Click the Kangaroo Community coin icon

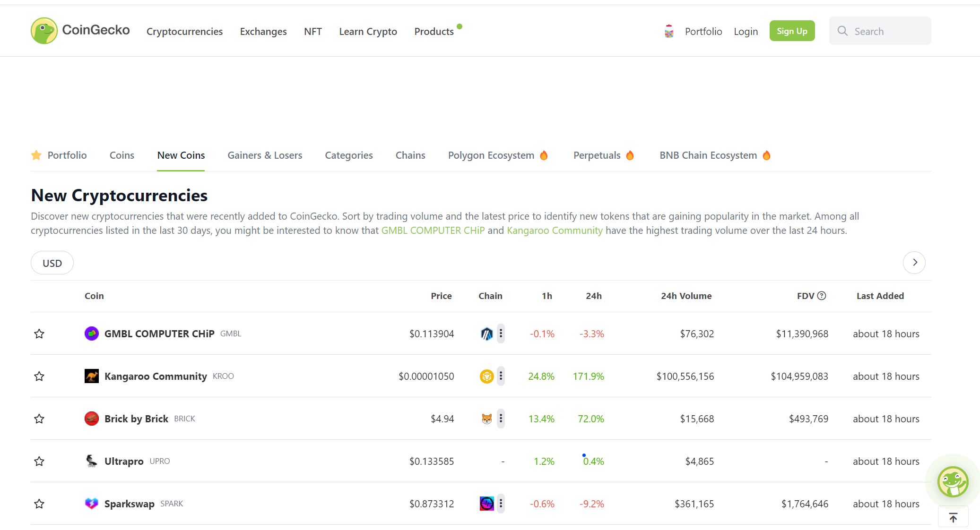[92, 376]
